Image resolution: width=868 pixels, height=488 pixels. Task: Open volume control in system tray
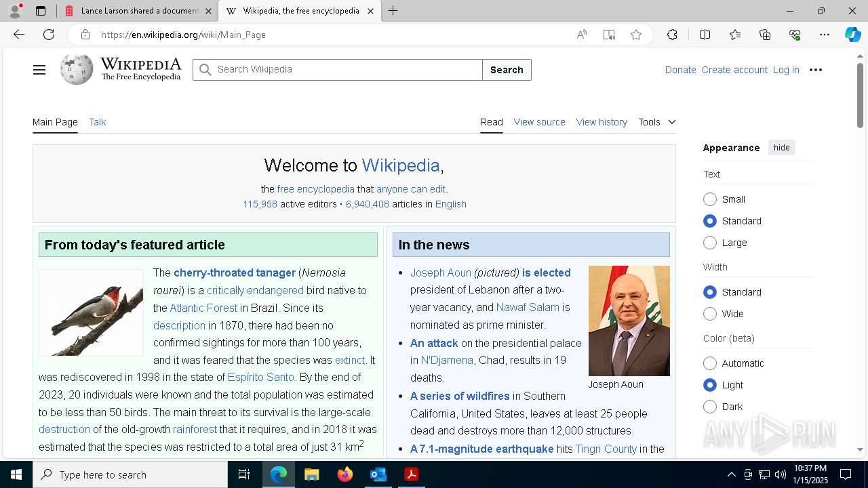click(781, 474)
